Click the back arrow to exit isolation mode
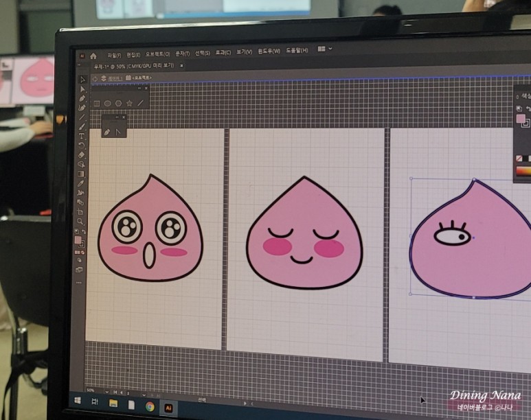This screenshot has width=531, height=420. [x=95, y=79]
